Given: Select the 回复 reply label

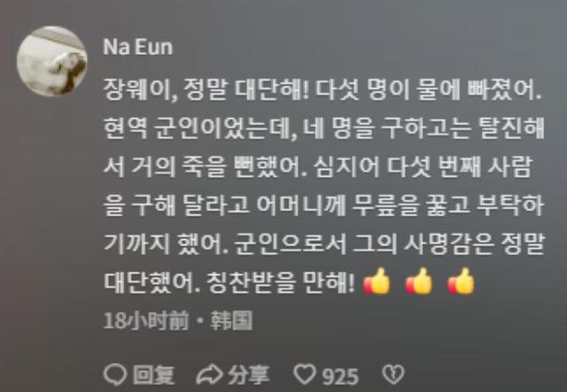Looking at the screenshot, I should (153, 375).
